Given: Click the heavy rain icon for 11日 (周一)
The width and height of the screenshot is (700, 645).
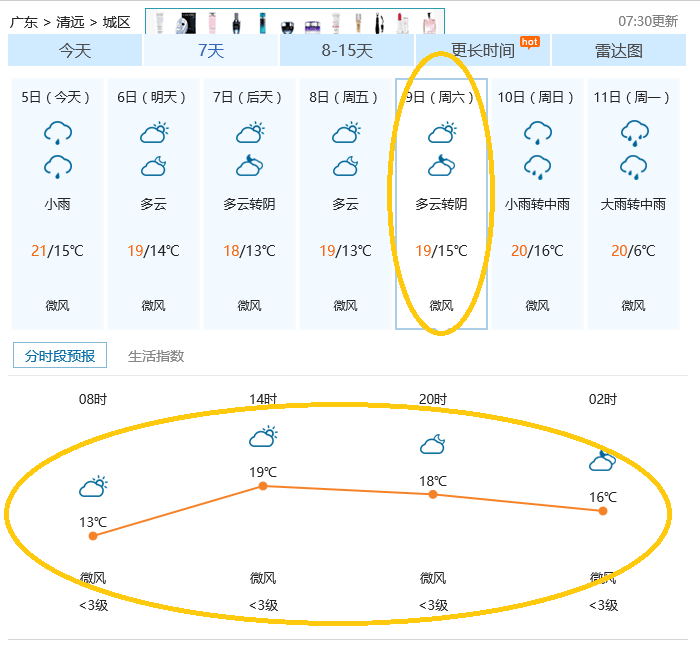Looking at the screenshot, I should point(633,132).
